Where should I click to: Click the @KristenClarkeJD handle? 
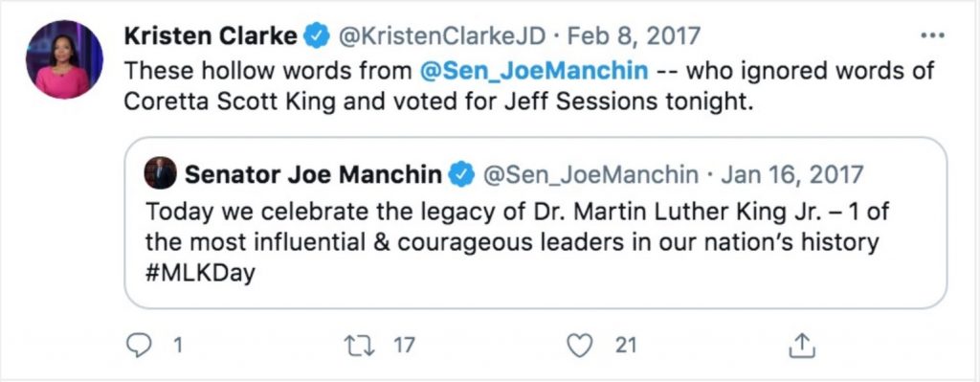coord(442,36)
